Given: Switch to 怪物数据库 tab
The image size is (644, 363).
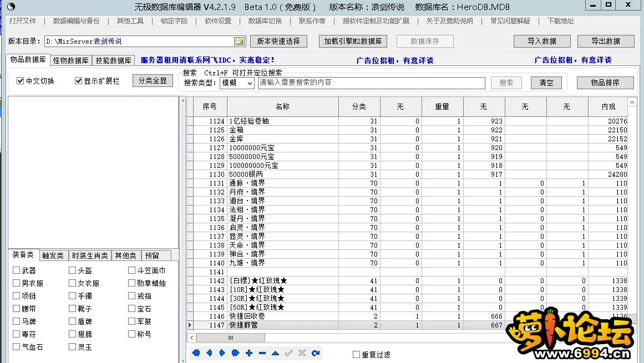Looking at the screenshot, I should tap(71, 60).
